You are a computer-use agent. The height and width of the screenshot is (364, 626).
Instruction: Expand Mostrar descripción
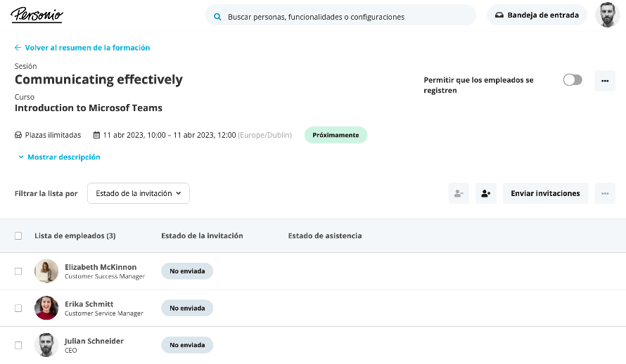[60, 157]
